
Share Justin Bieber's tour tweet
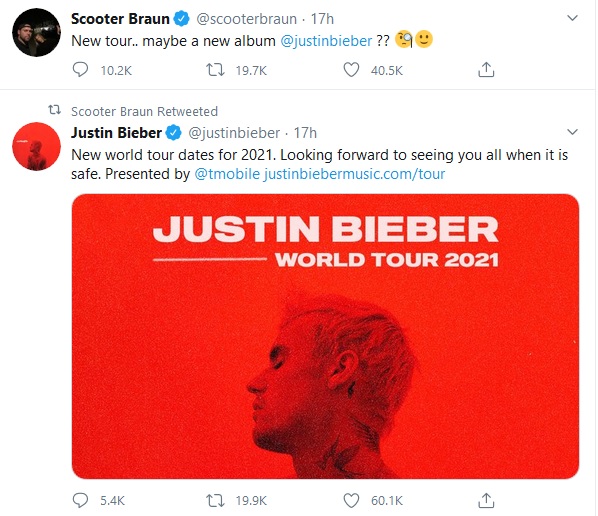point(486,500)
